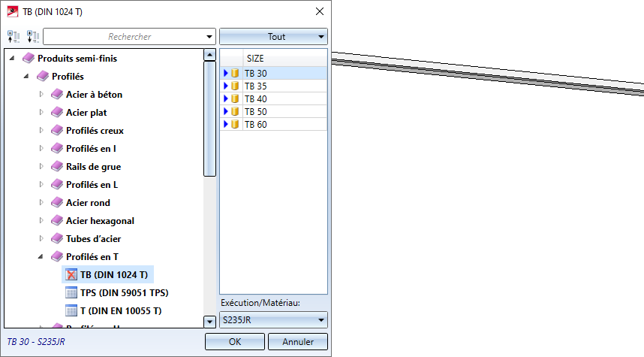Click the Acier hexagonal book icon
Viewport: 644px width, 357px height.
(x=57, y=221)
